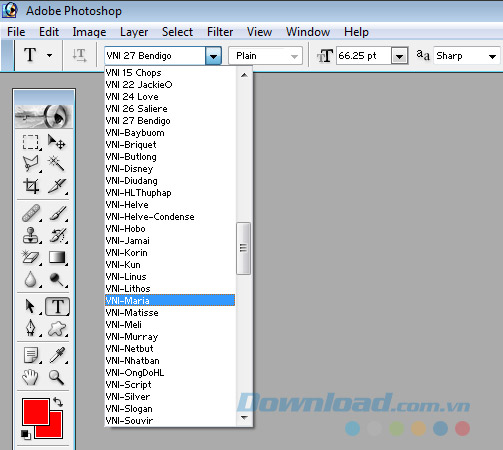Open the Type tool preset picker
Screen dimensions: 503x450
(49, 55)
